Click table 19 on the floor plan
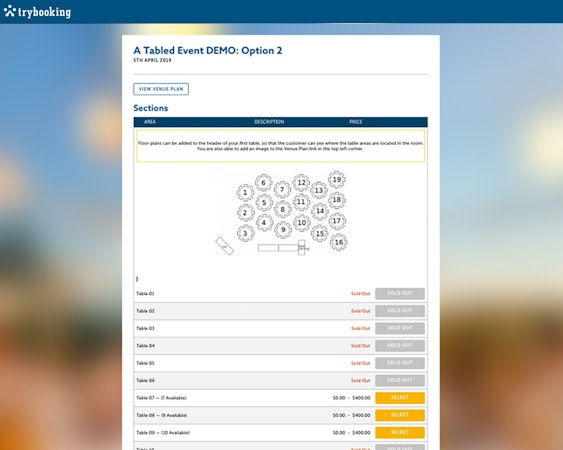 [337, 180]
